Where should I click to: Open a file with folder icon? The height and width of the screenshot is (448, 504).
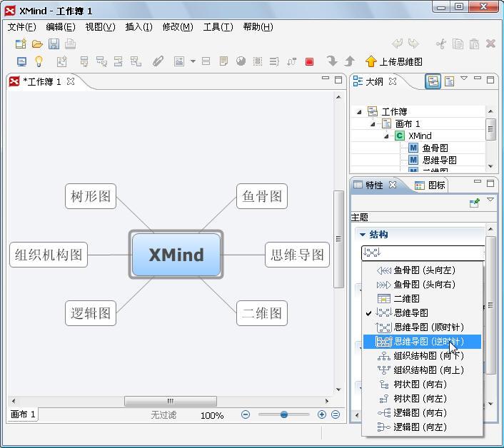37,44
